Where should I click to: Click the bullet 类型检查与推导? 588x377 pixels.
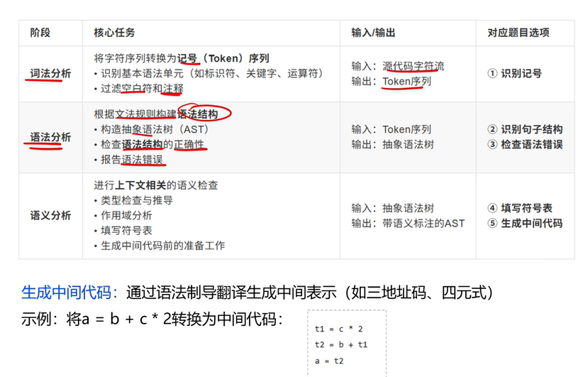[x=133, y=200]
